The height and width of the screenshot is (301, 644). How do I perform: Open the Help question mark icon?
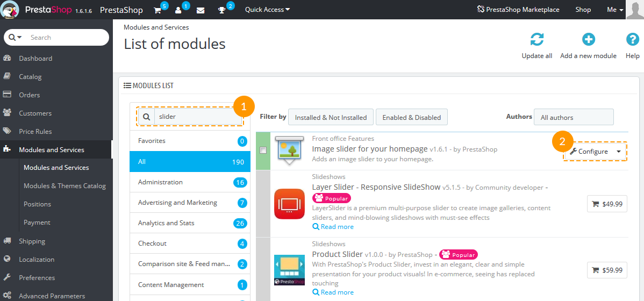click(x=633, y=40)
